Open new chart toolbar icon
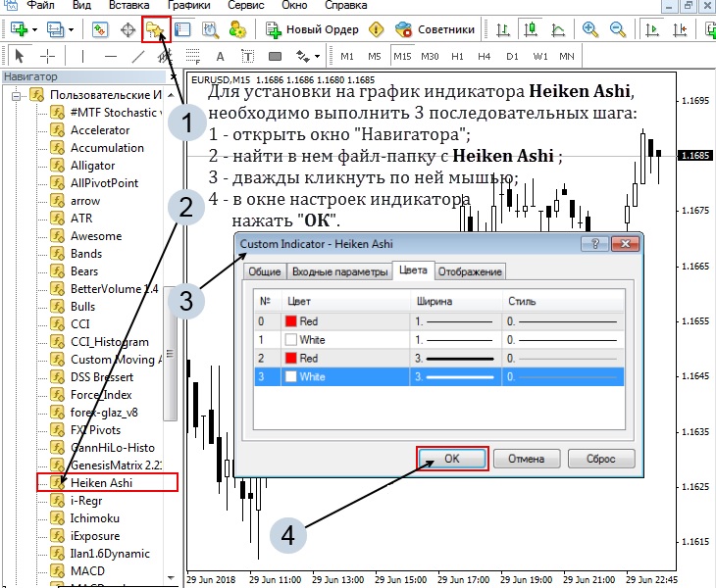Image resolution: width=716 pixels, height=588 pixels. coord(20,29)
